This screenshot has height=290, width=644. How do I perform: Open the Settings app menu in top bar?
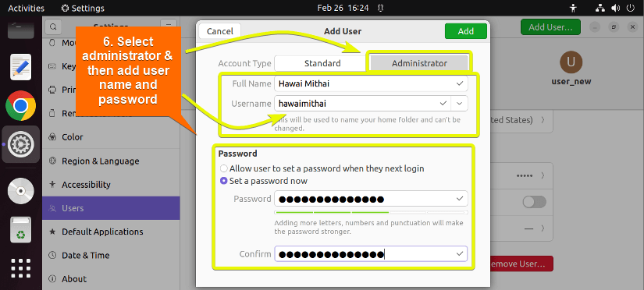click(83, 8)
